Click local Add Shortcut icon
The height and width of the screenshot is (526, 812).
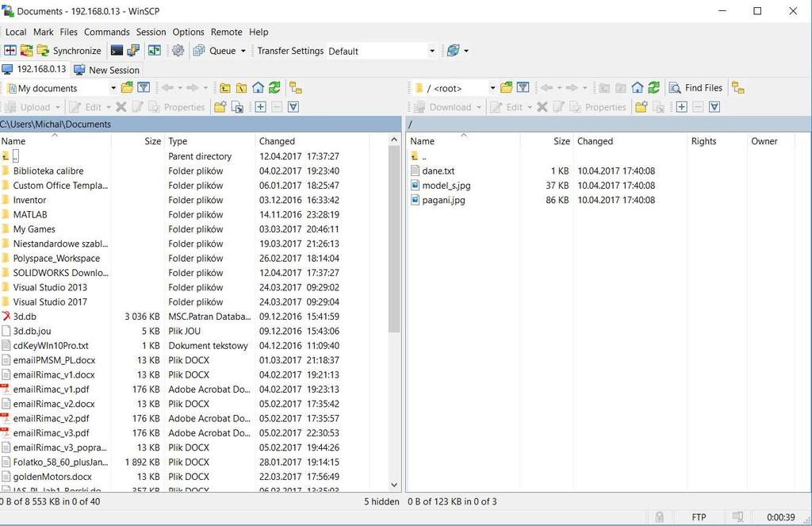click(x=236, y=107)
